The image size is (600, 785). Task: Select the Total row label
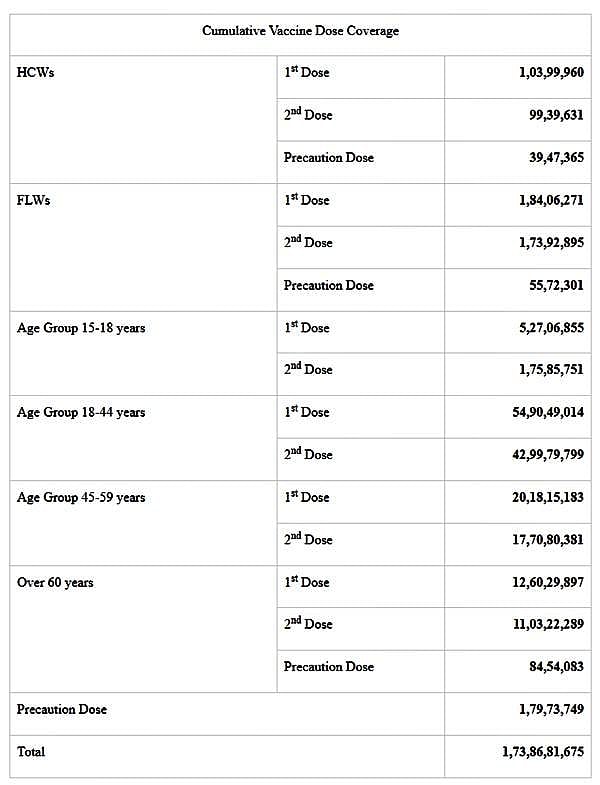coord(31,751)
